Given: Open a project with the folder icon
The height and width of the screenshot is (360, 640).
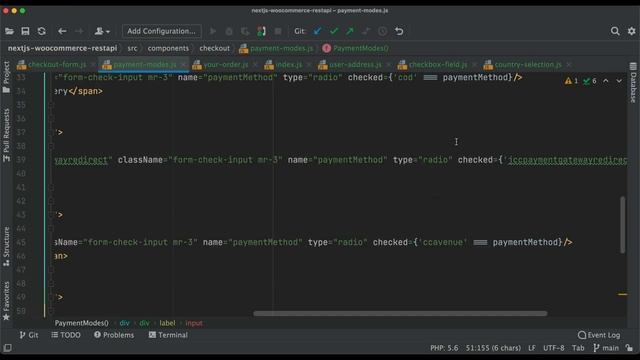Looking at the screenshot, I should point(9,31).
